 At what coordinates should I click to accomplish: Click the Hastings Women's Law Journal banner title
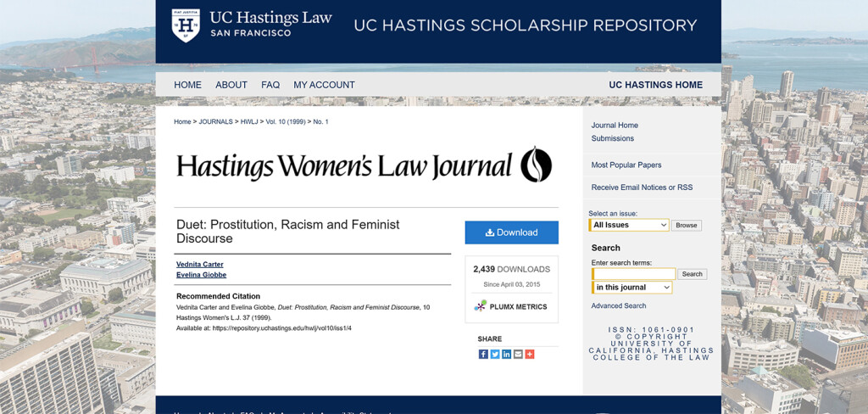click(344, 165)
